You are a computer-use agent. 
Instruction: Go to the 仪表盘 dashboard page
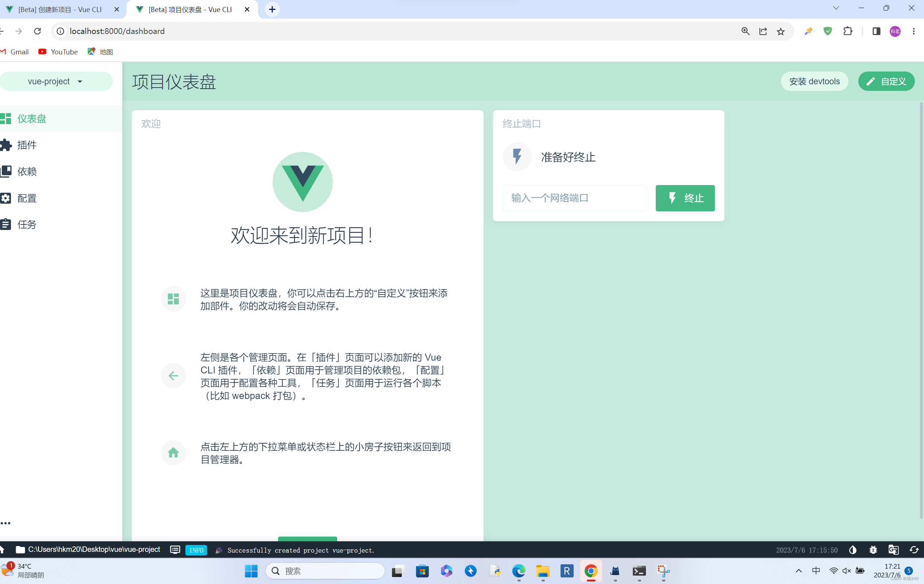point(61,119)
